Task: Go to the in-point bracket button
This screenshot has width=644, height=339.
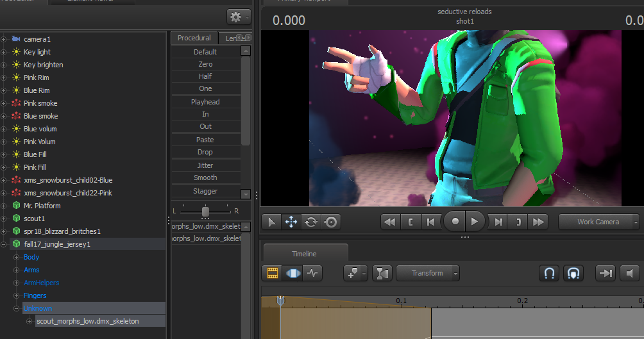Action: click(411, 222)
